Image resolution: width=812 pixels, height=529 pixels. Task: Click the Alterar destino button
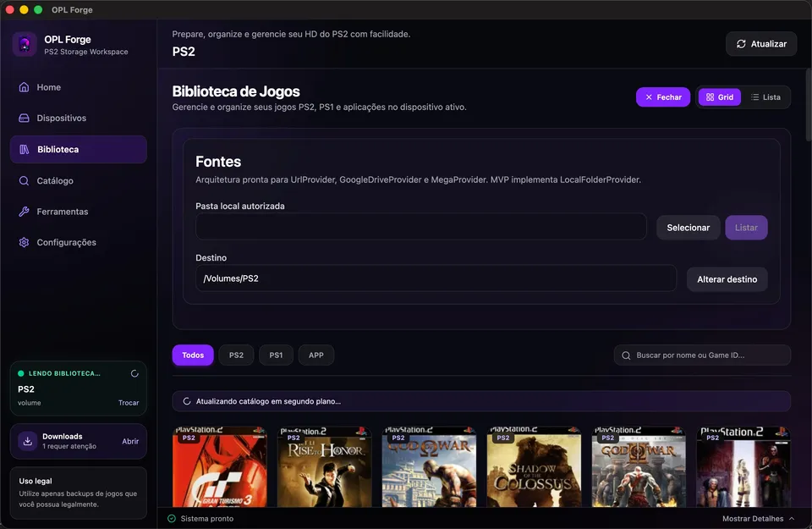tap(727, 279)
